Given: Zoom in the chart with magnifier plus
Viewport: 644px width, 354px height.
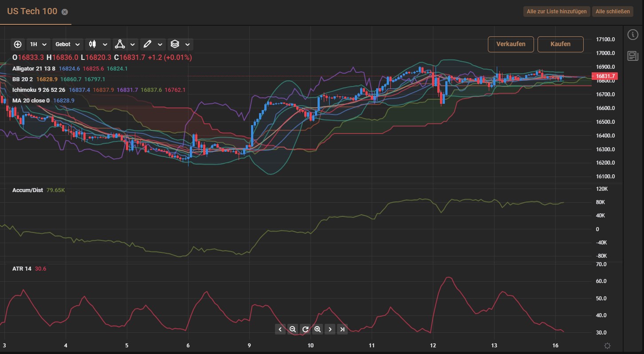Looking at the screenshot, I should (x=317, y=329).
